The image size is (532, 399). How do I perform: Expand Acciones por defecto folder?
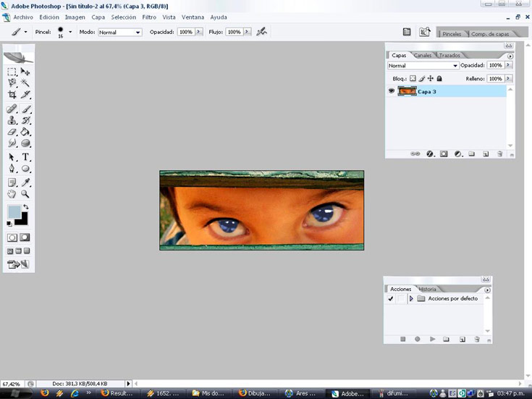[411, 298]
